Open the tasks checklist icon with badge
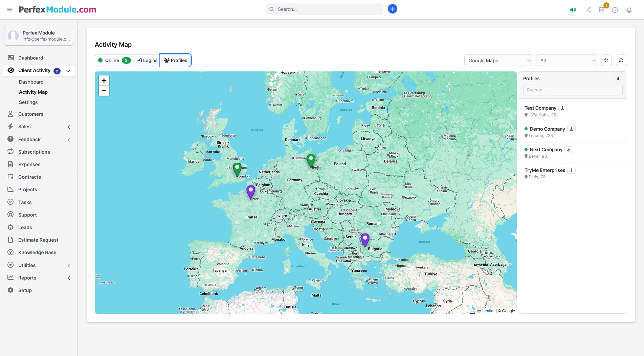This screenshot has height=356, width=644. pos(601,10)
